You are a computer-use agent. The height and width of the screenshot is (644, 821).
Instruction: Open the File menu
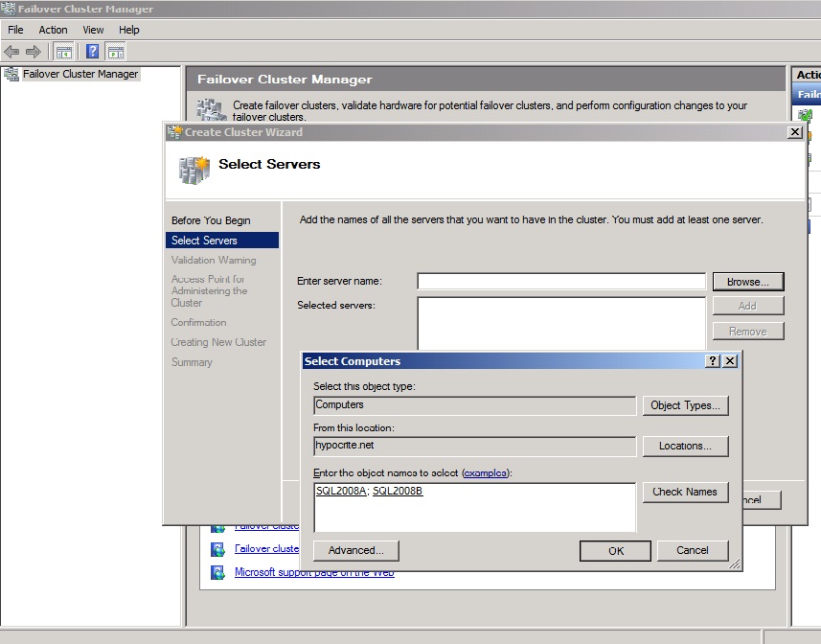coord(15,30)
